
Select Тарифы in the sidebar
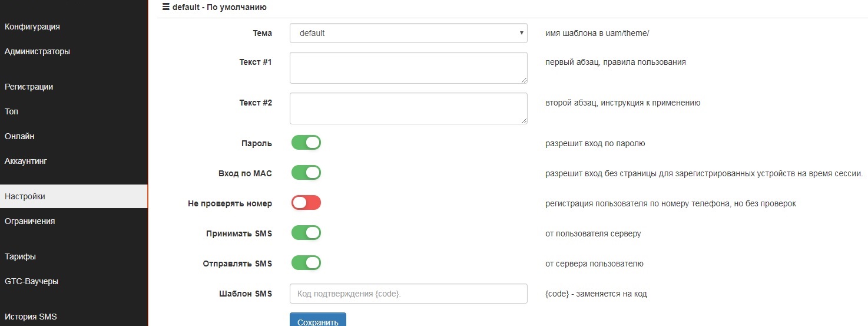(20, 256)
